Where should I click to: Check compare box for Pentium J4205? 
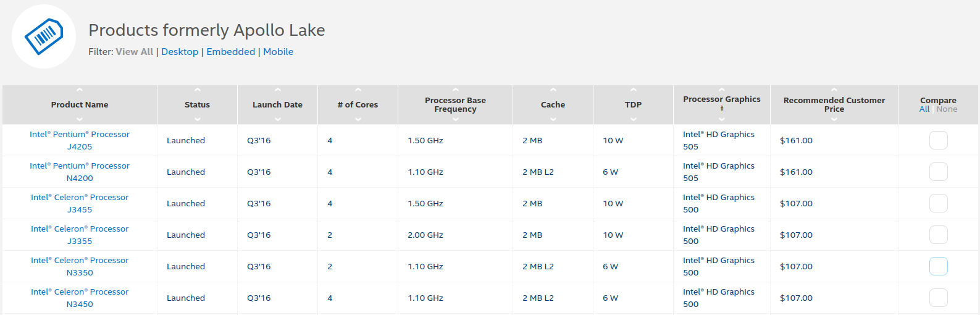click(x=938, y=140)
